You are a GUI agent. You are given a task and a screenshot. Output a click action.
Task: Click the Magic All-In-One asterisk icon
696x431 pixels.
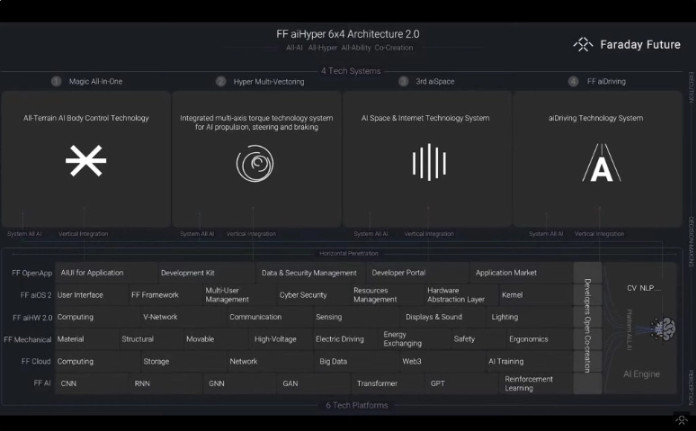[86, 161]
